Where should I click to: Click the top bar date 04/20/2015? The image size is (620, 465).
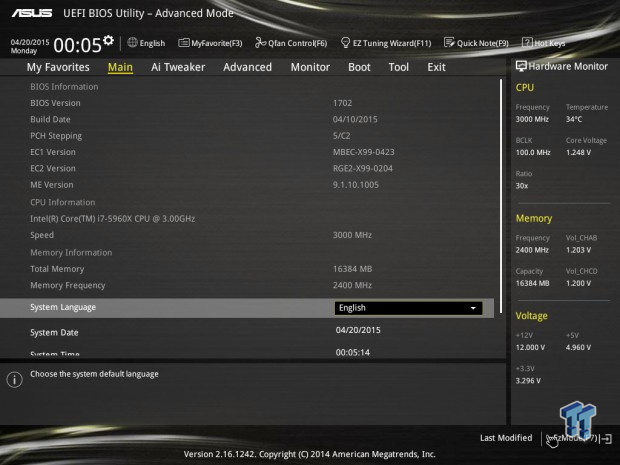tap(30, 42)
